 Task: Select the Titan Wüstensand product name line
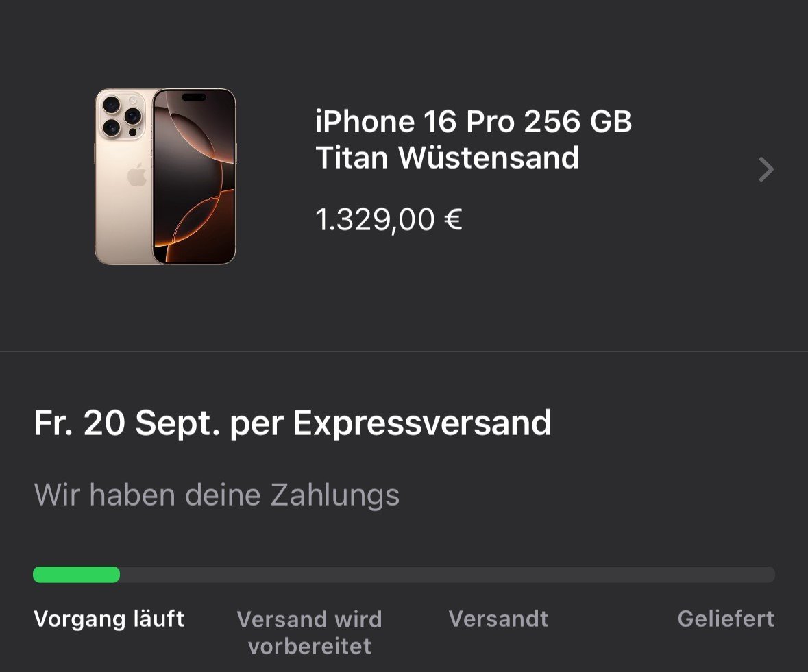[x=448, y=157]
